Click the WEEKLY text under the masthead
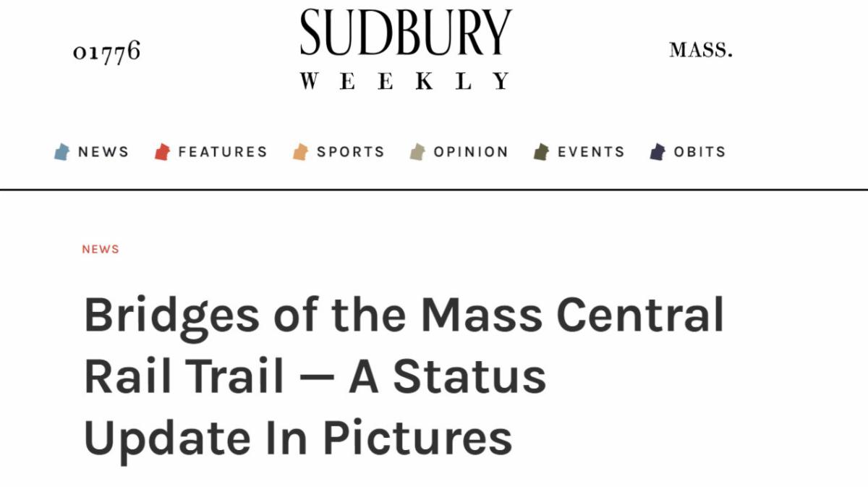 click(406, 81)
